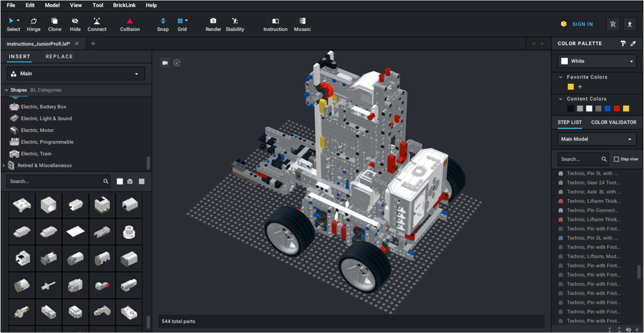The width and height of the screenshot is (644, 333).
Task: Choose the Clone tool
Action: click(54, 25)
